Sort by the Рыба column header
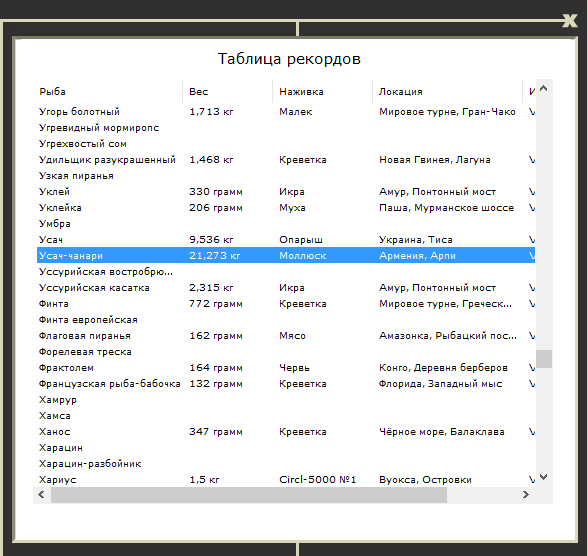The image size is (588, 556). coord(110,91)
